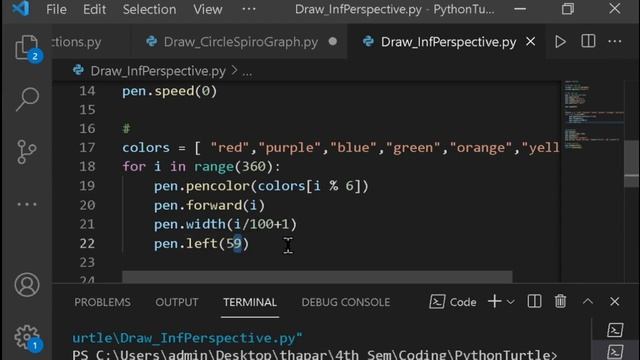This screenshot has height=360, width=640.
Task: Create a new terminal with plus icon
Action: [494, 302]
